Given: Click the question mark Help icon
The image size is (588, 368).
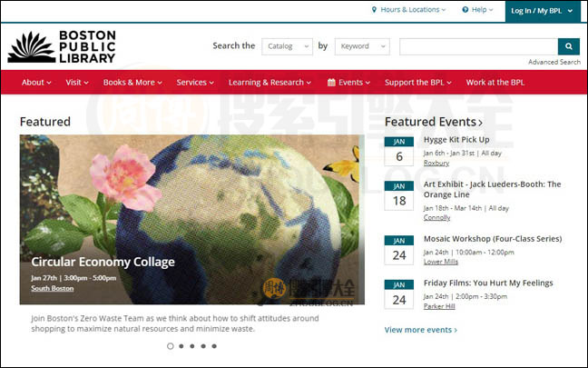Looking at the screenshot, I should click(x=465, y=10).
